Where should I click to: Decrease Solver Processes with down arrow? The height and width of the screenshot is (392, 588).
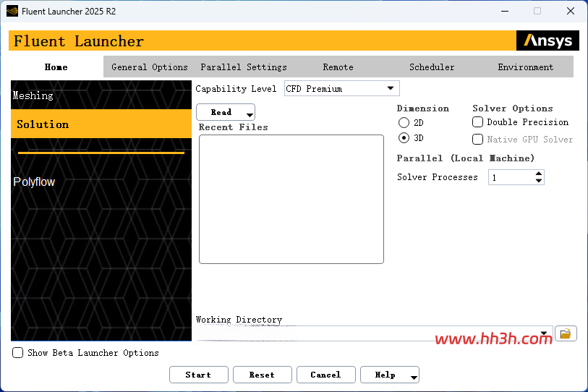tap(539, 181)
